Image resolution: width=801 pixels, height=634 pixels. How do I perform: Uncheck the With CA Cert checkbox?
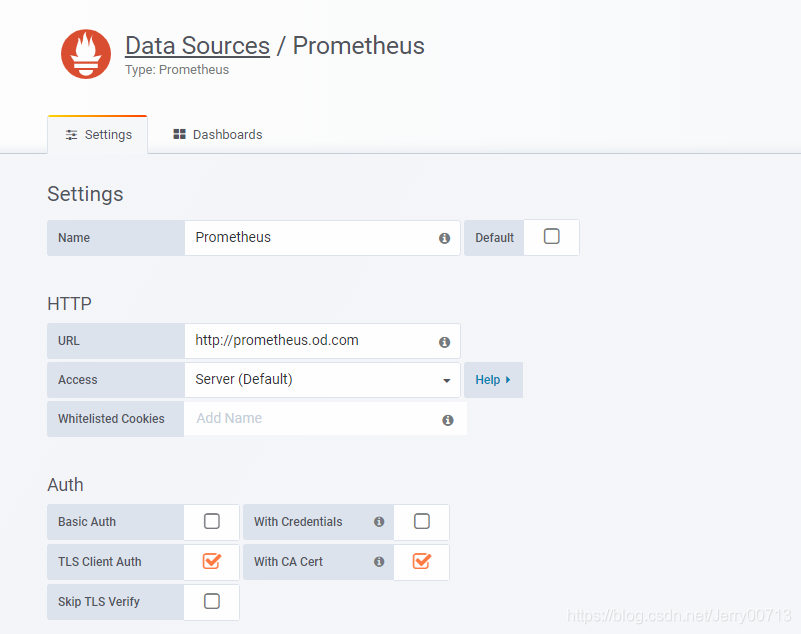point(421,561)
